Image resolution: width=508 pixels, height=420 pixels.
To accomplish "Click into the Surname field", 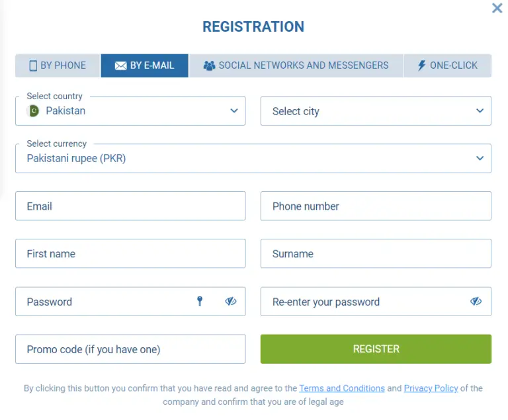I will (x=376, y=254).
